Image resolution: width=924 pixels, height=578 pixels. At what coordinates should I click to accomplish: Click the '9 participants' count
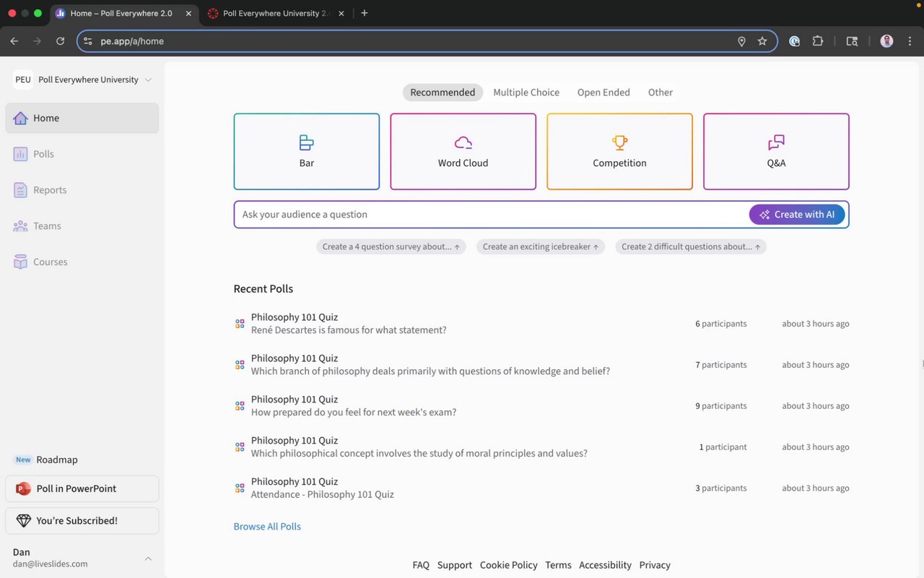click(721, 406)
